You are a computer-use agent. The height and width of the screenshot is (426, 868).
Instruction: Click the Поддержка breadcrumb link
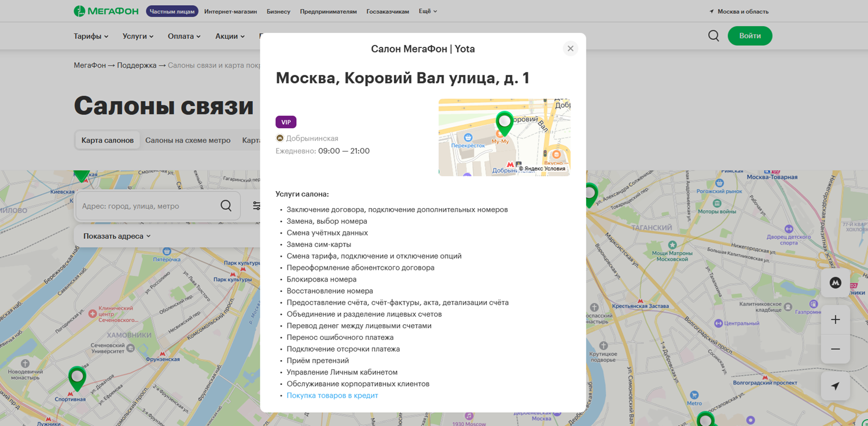(x=137, y=65)
